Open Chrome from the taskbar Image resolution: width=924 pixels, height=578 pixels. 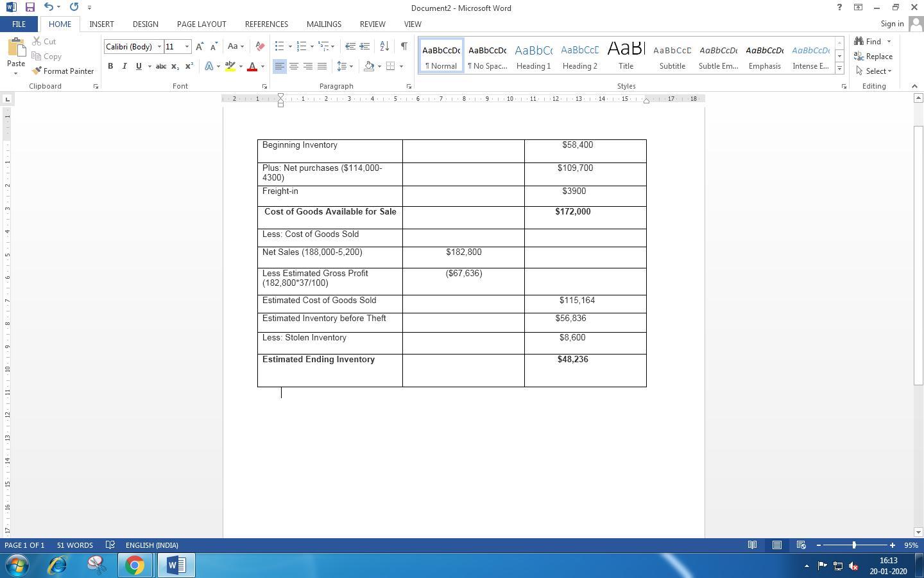(x=135, y=565)
